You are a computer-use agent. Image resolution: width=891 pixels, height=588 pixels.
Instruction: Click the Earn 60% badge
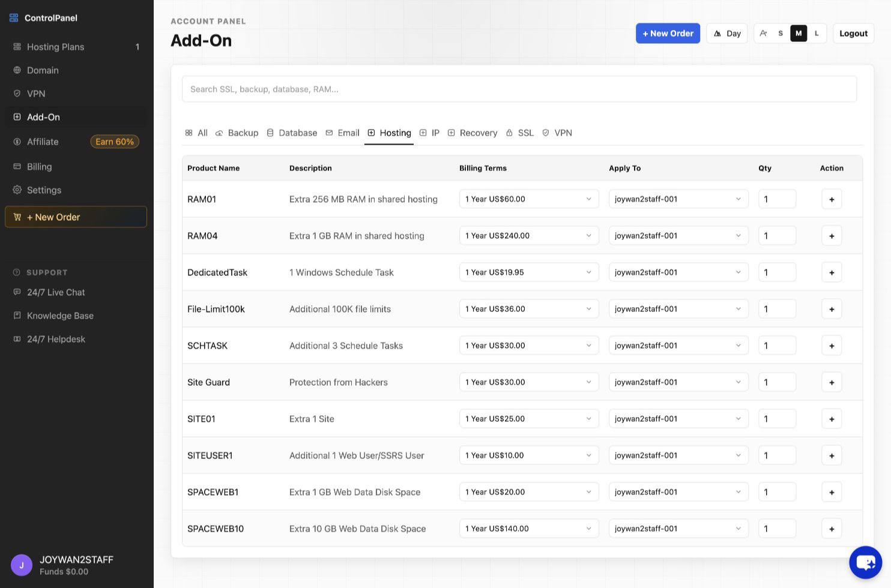[x=115, y=142]
